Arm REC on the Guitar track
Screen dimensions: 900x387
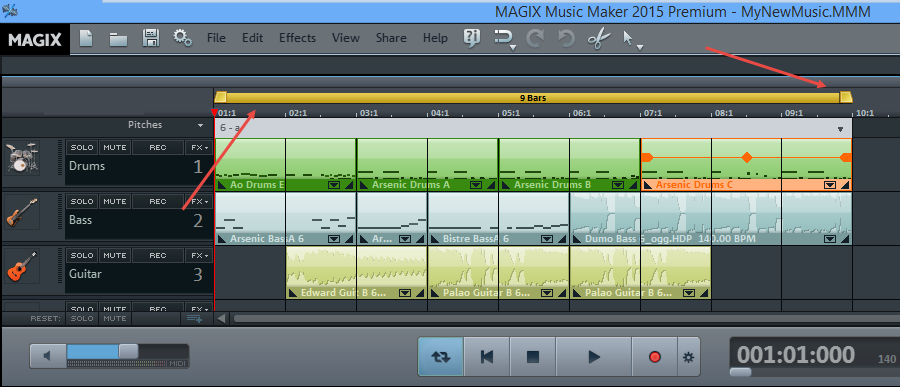158,256
